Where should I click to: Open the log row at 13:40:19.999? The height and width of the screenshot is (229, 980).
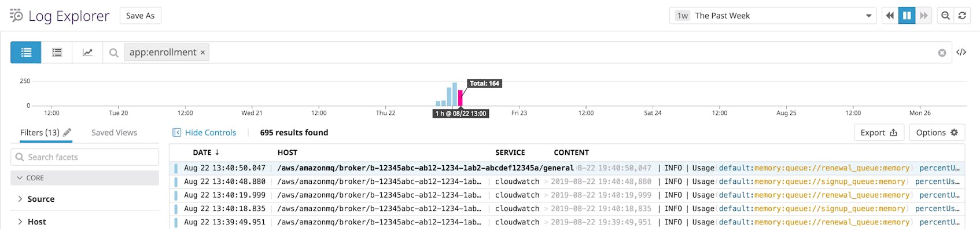click(567, 195)
